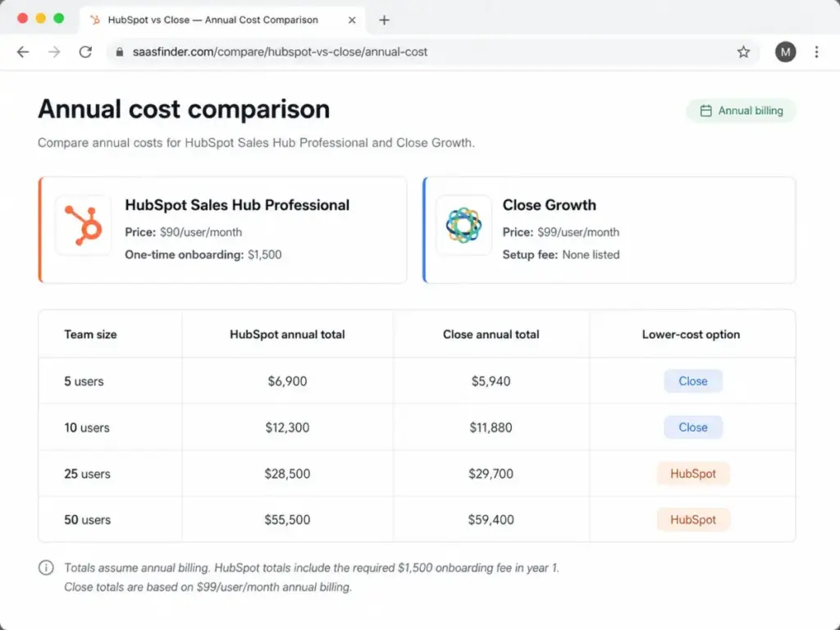The height and width of the screenshot is (630, 840).
Task: Click the Annual cost comparison heading
Action: pyautogui.click(x=184, y=109)
